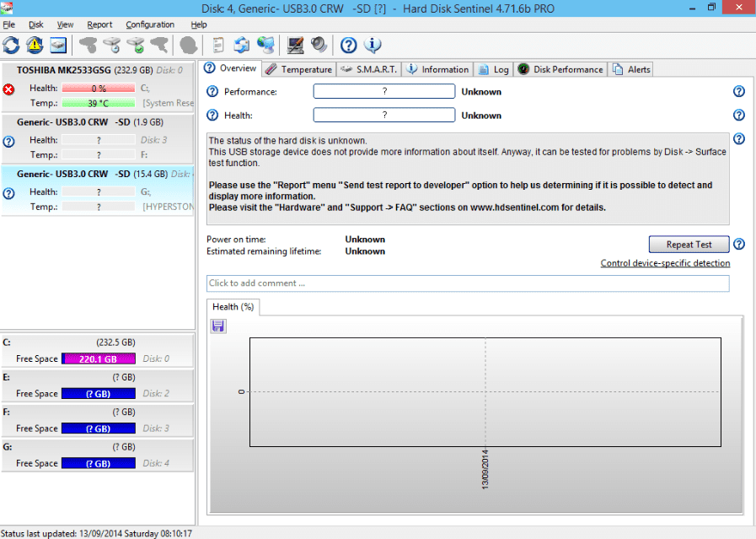The width and height of the screenshot is (756, 539).
Task: Click the help icon left of Health label
Action: 212,115
